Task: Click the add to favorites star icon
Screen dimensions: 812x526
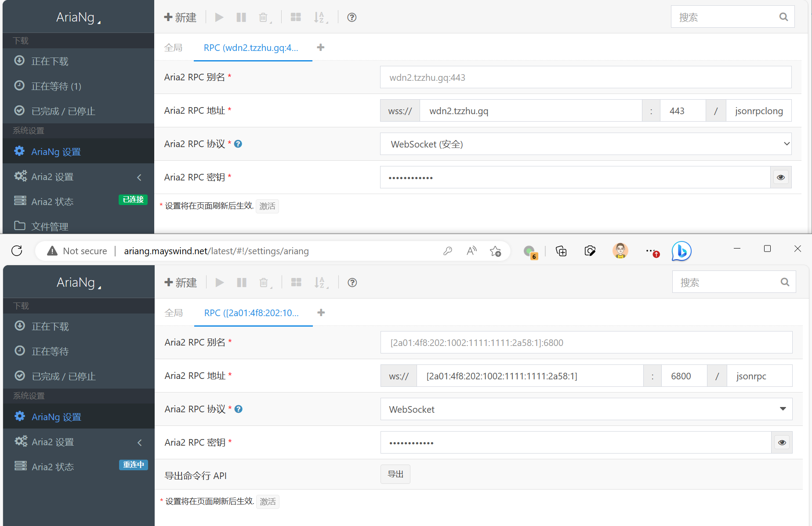Action: (x=495, y=251)
